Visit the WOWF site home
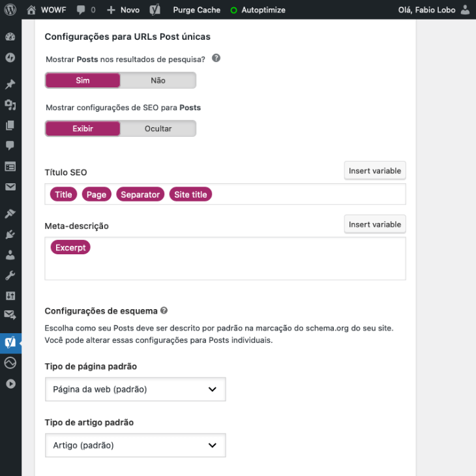The height and width of the screenshot is (476, 476). point(31,10)
